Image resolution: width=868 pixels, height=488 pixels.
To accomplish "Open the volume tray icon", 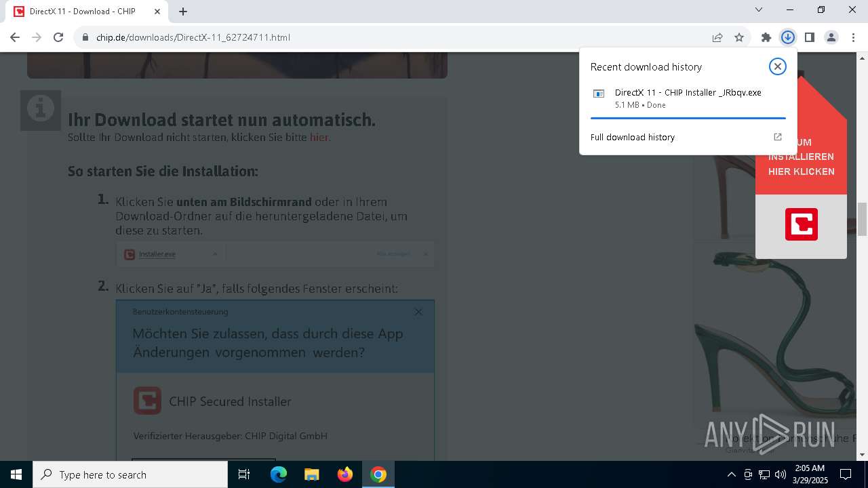I will (781, 474).
